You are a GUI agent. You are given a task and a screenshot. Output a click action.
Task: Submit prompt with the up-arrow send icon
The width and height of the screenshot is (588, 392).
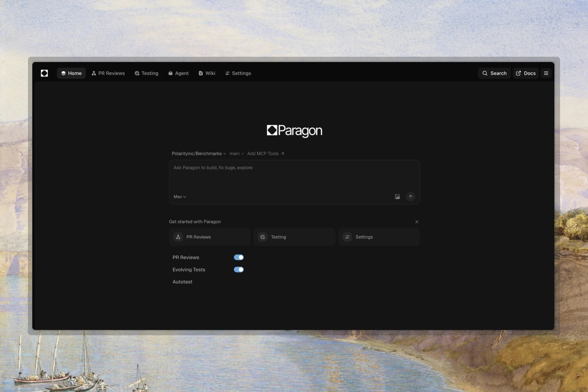(x=410, y=197)
